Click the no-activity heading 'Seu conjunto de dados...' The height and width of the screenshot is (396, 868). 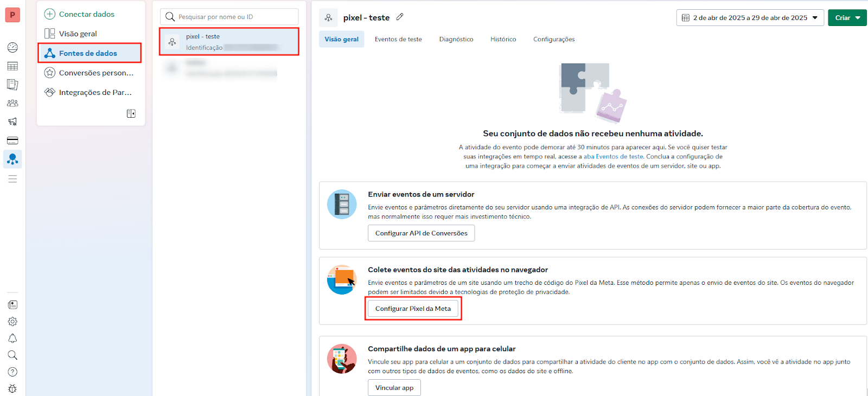(x=593, y=133)
